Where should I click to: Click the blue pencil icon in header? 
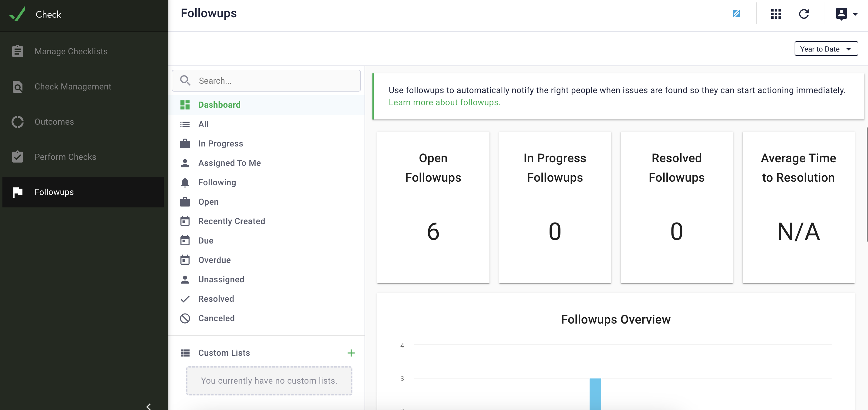pyautogui.click(x=736, y=13)
